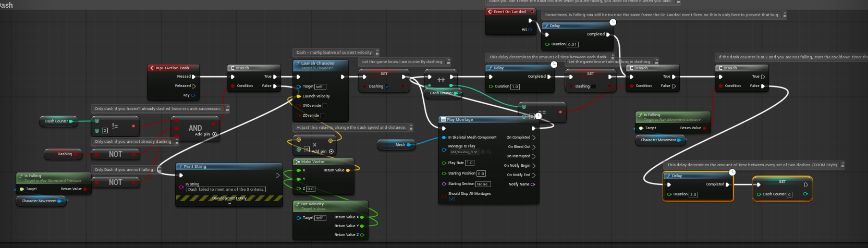Click the Return Value Z pin on Get Velocity

[x=362, y=235]
